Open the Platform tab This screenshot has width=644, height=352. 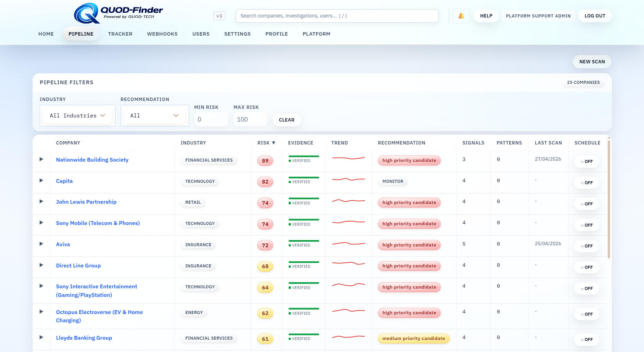(316, 34)
